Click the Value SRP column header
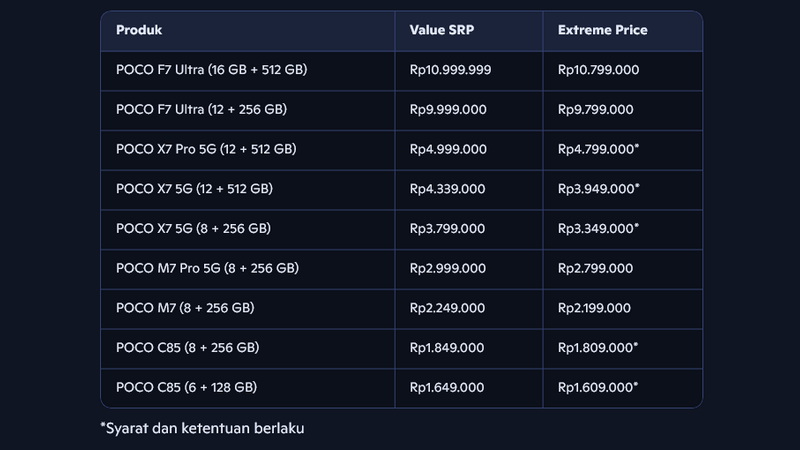 [x=442, y=30]
